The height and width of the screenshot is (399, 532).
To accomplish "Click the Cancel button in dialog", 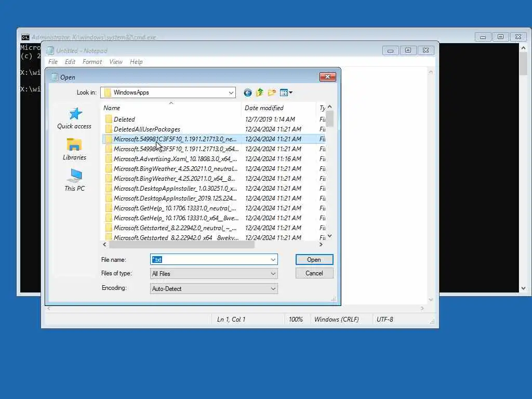I will point(314,273).
